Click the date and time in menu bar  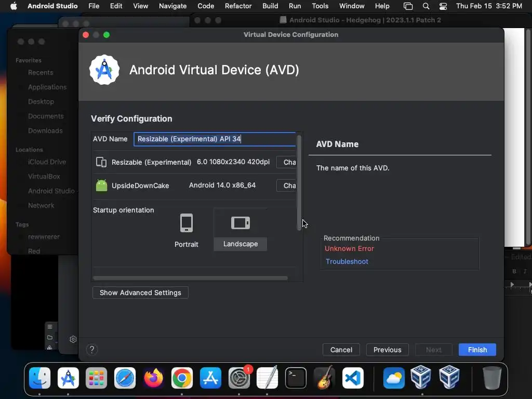click(489, 6)
